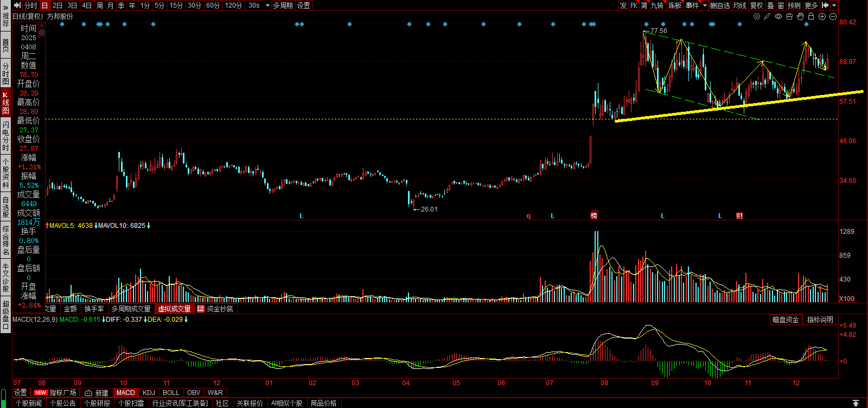Switch volume panel to 换手率
Screen dimensions: 868x408
coord(94,309)
